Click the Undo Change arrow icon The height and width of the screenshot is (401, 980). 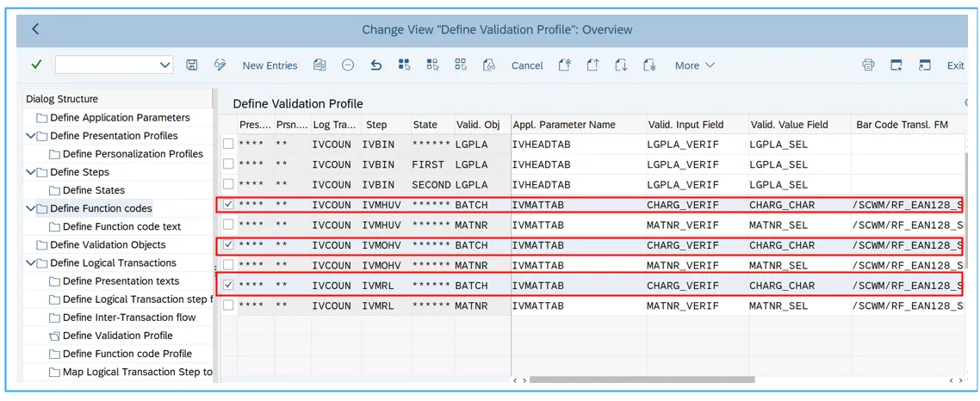[375, 65]
